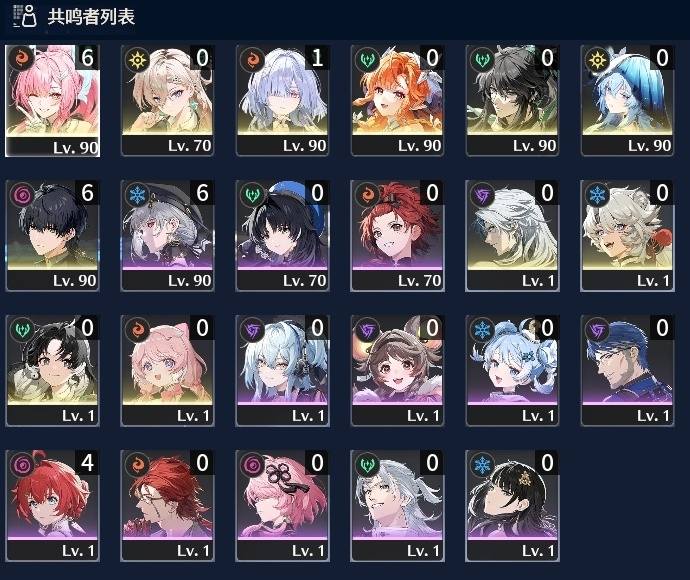Pick the blue-beret Aero Lv. 70 character
The height and width of the screenshot is (580, 690).
(x=282, y=235)
